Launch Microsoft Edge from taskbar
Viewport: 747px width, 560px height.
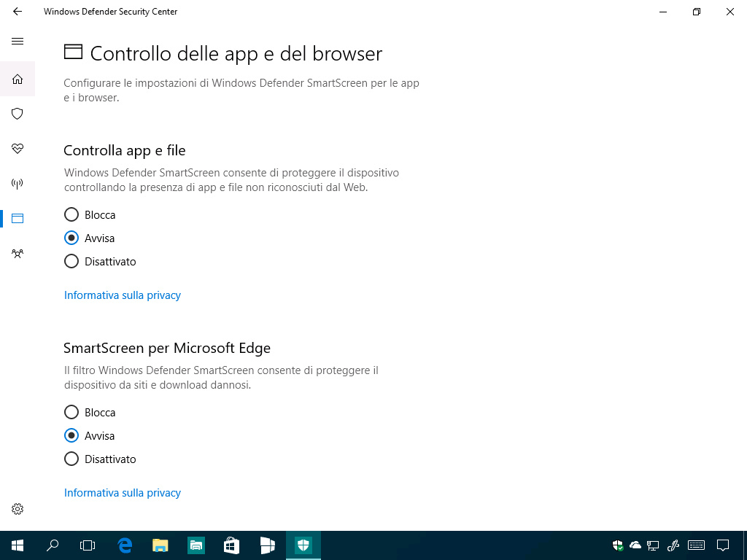tap(125, 545)
